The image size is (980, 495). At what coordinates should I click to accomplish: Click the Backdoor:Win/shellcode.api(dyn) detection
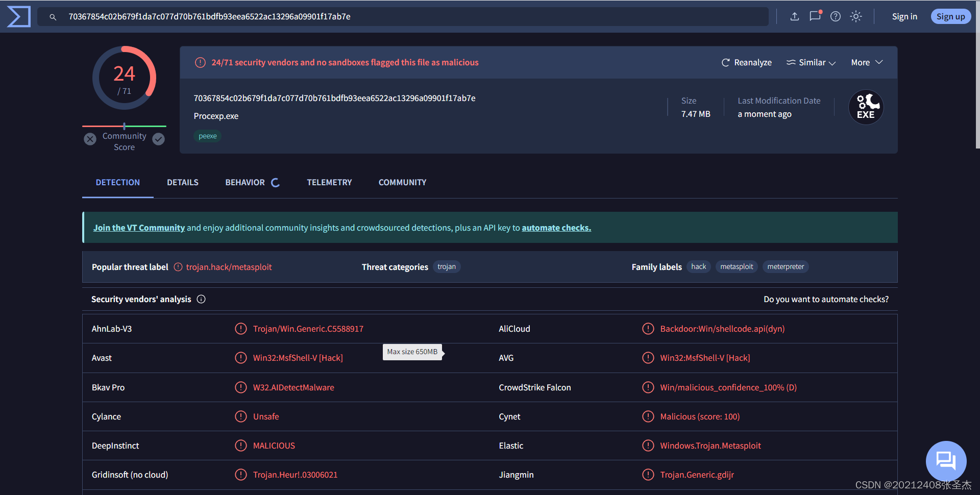(722, 329)
